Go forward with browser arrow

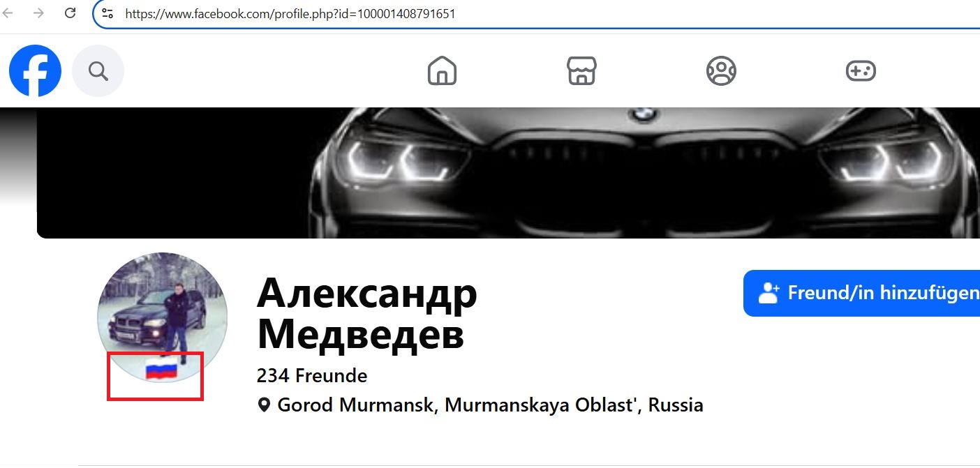38,13
